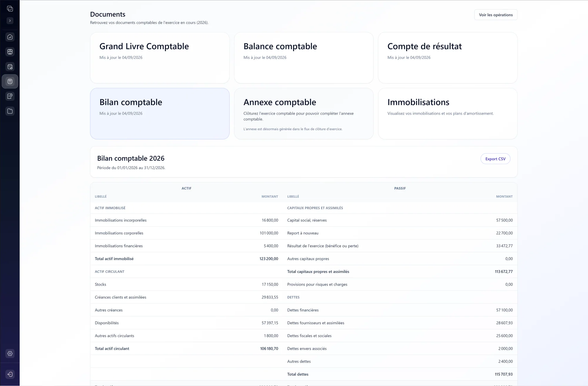
Task: Click the Export CSV button
Action: click(x=495, y=159)
